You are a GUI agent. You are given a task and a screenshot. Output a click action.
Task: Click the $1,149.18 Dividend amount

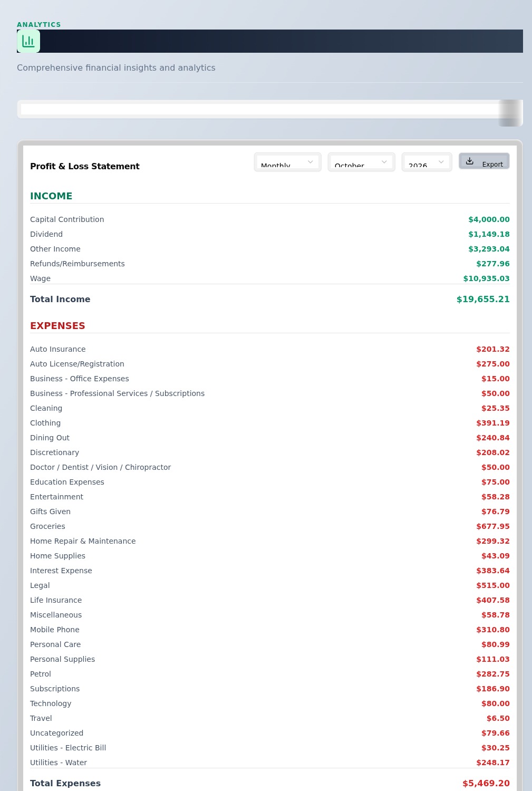pyautogui.click(x=489, y=234)
